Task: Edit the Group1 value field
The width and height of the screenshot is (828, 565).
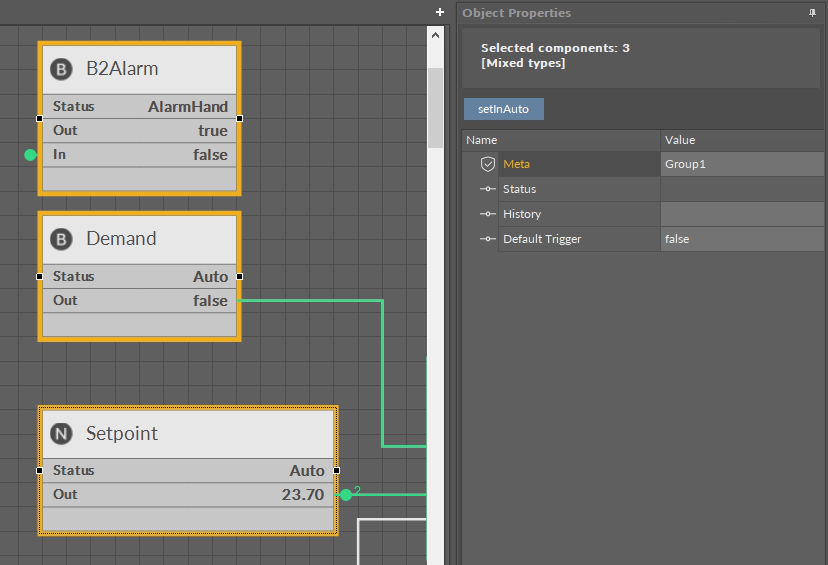Action: point(742,164)
